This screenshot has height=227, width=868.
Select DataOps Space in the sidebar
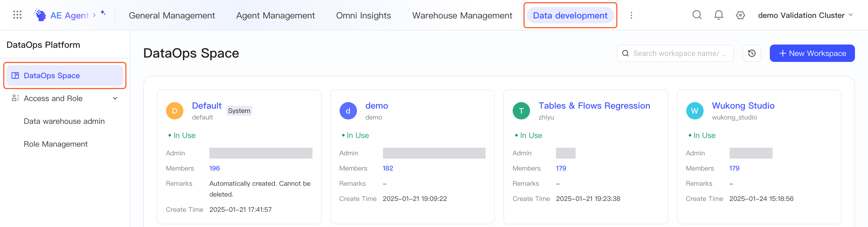pyautogui.click(x=65, y=75)
